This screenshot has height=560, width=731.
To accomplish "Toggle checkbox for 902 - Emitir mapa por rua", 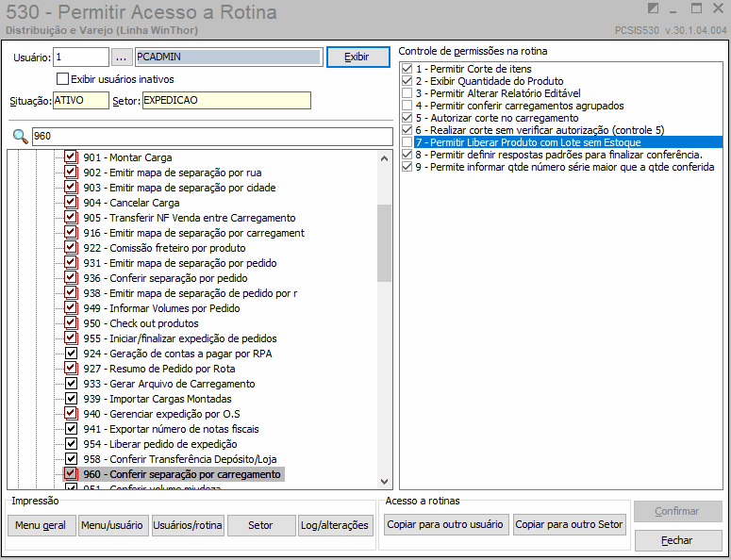I will 71,172.
